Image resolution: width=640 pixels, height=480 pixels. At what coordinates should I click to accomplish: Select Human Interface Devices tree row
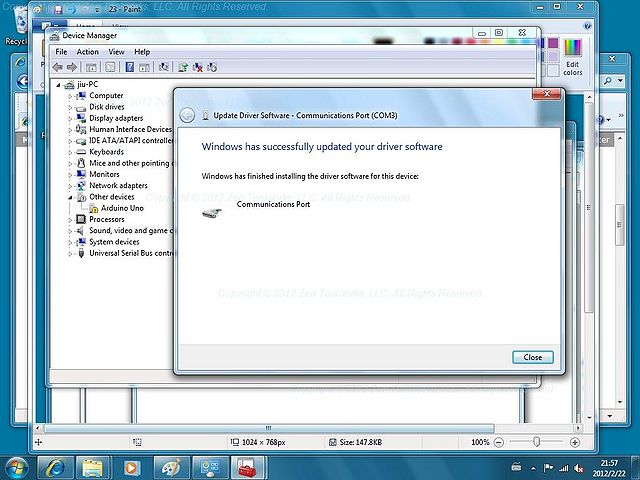[x=124, y=129]
